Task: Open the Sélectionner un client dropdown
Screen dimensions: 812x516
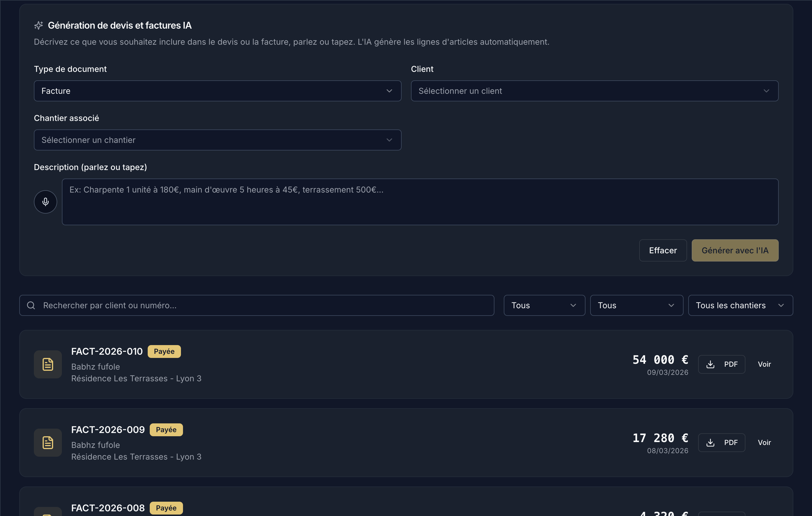Action: (594, 91)
